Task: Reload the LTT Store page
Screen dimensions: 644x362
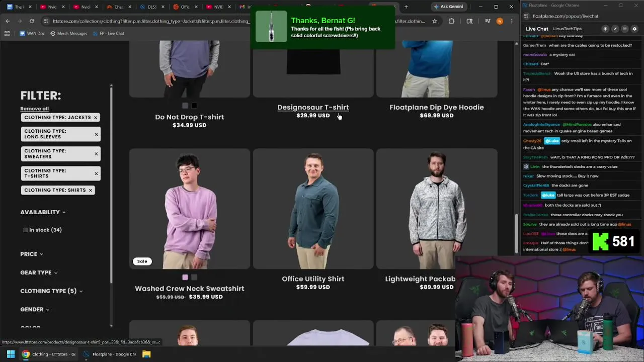Action: click(32, 21)
